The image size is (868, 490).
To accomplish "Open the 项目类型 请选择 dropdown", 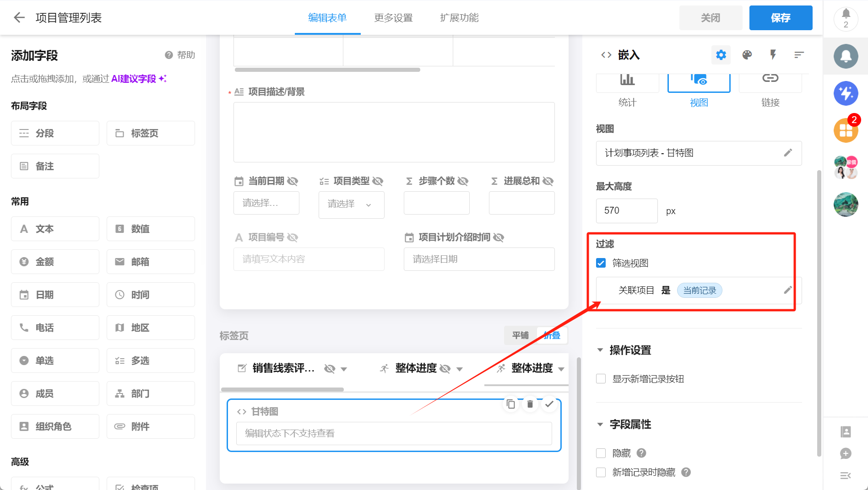I will point(351,204).
